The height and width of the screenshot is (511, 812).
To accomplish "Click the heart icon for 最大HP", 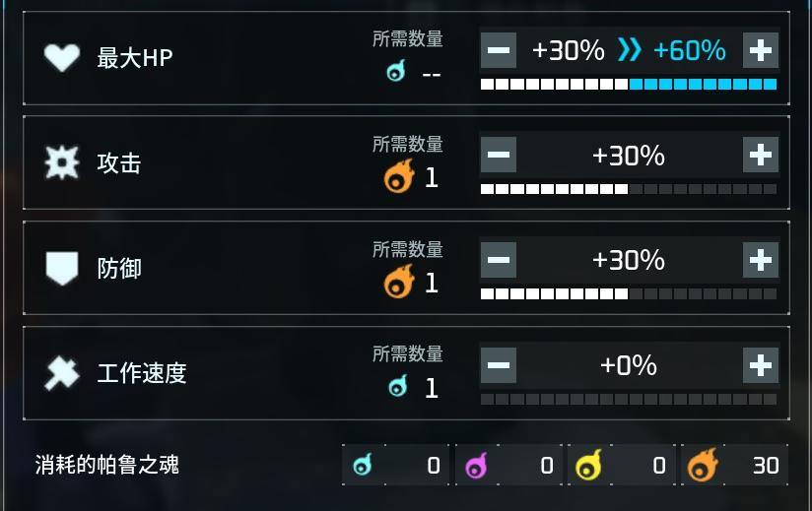I will pos(61,58).
